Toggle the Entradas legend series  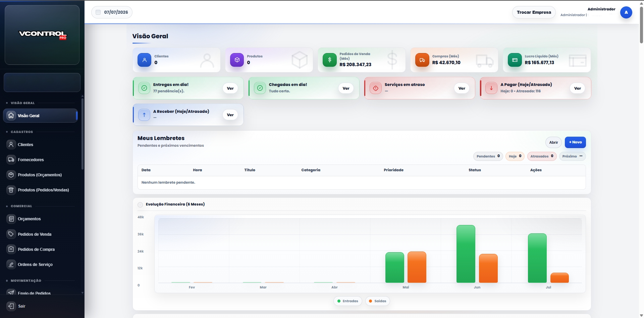tap(348, 301)
